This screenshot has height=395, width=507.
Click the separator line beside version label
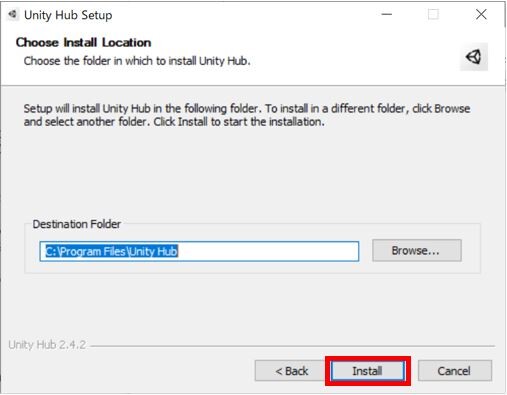(292, 346)
